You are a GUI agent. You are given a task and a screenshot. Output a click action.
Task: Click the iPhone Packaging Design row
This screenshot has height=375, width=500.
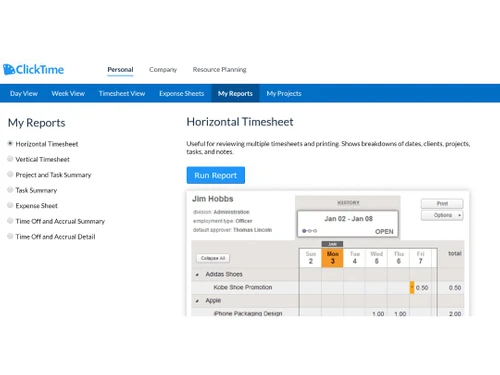(x=328, y=312)
